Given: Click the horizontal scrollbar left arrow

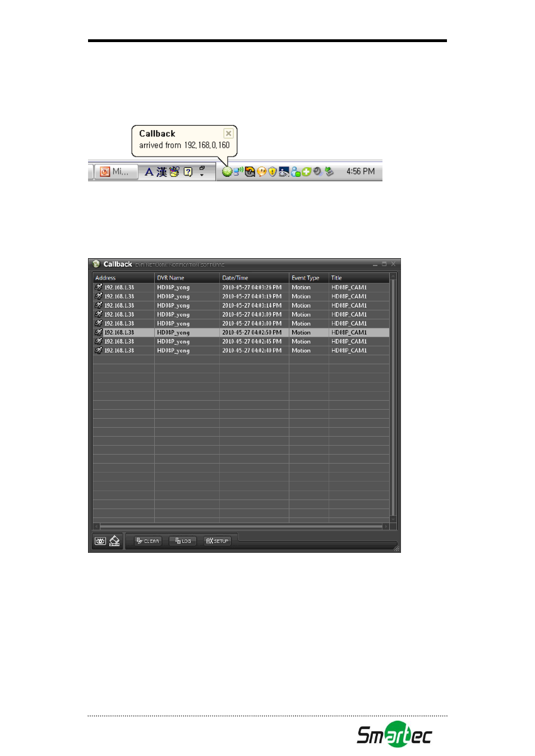Looking at the screenshot, I should coord(96,526).
